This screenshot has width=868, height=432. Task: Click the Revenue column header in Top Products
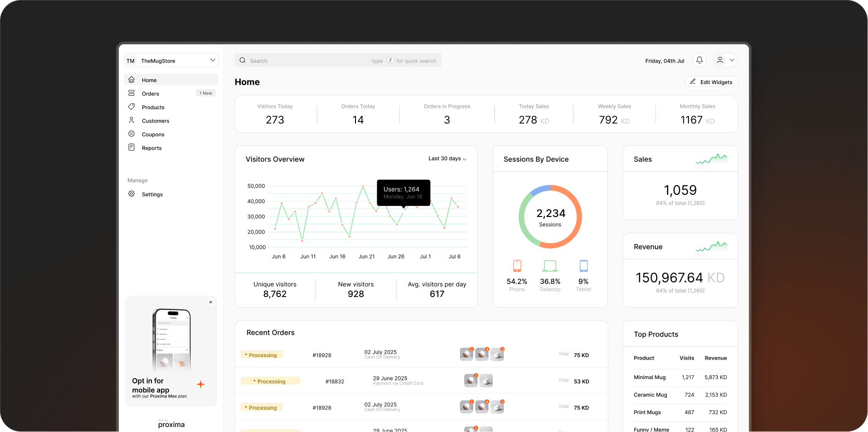click(x=716, y=358)
